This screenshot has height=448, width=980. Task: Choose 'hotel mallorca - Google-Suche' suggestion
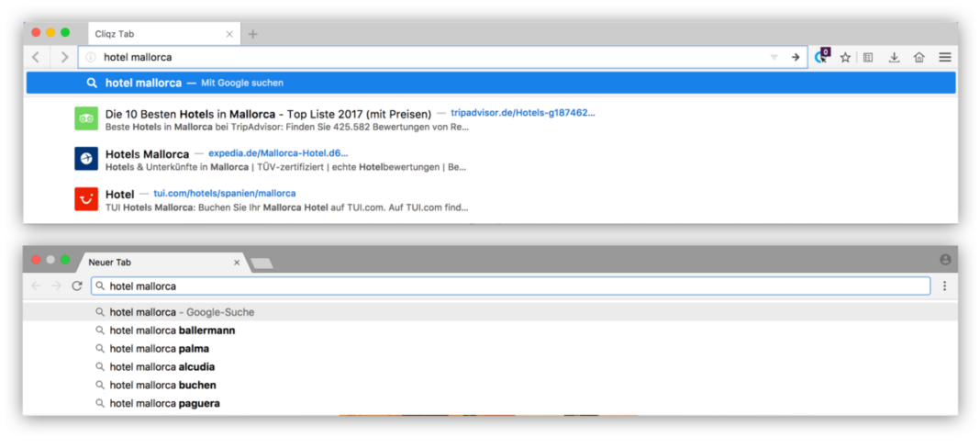pos(491,312)
